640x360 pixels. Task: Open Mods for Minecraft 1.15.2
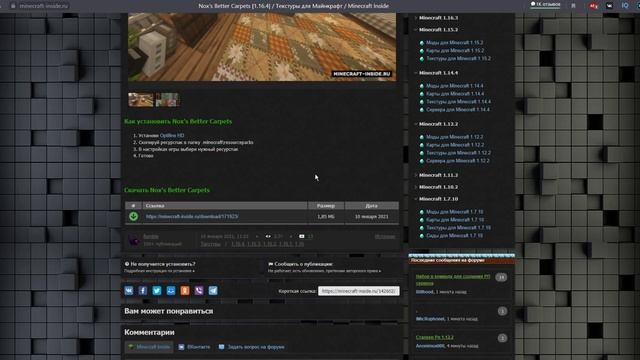[x=454, y=42]
